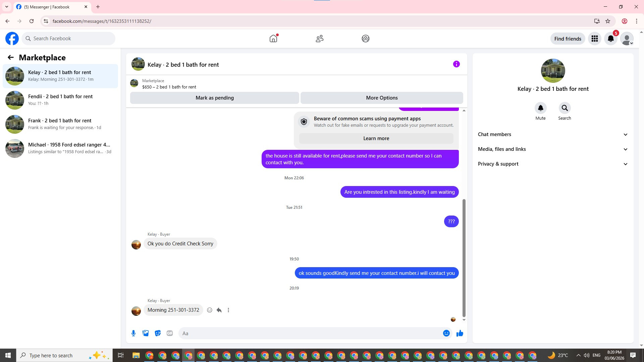Click the chat scrollbar thumb
This screenshot has height=362, width=644.
tap(464, 258)
